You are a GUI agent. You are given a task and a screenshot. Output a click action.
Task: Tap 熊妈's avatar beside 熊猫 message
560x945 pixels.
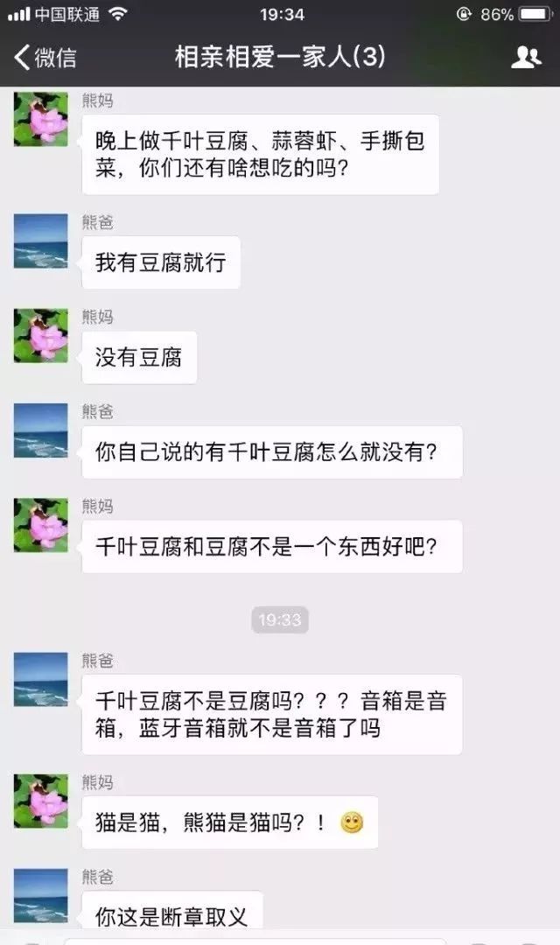[x=41, y=801]
